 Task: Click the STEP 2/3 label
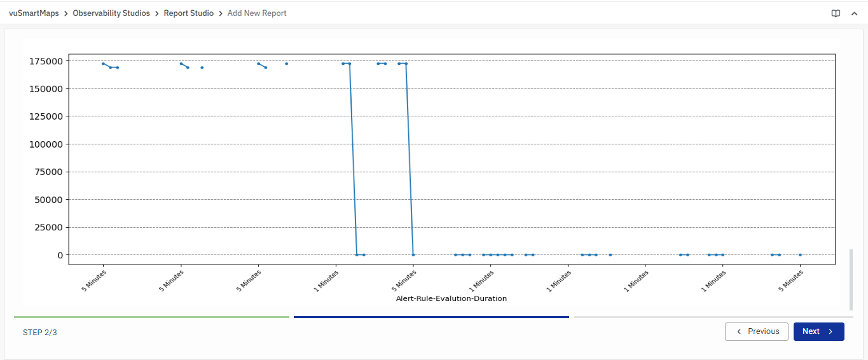click(x=40, y=332)
